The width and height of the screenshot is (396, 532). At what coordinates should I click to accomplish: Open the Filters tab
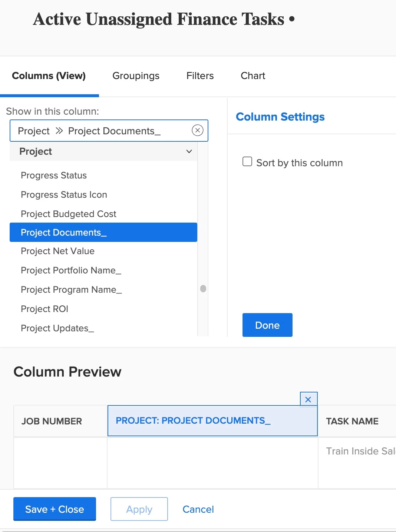tap(200, 76)
